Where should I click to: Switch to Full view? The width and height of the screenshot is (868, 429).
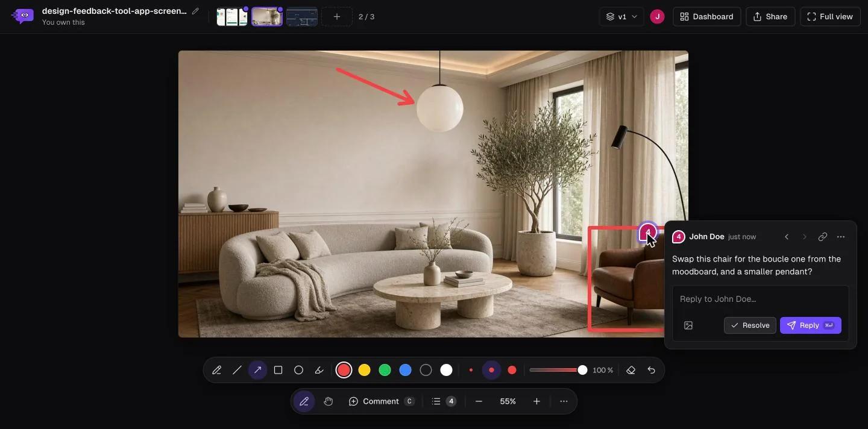(830, 16)
